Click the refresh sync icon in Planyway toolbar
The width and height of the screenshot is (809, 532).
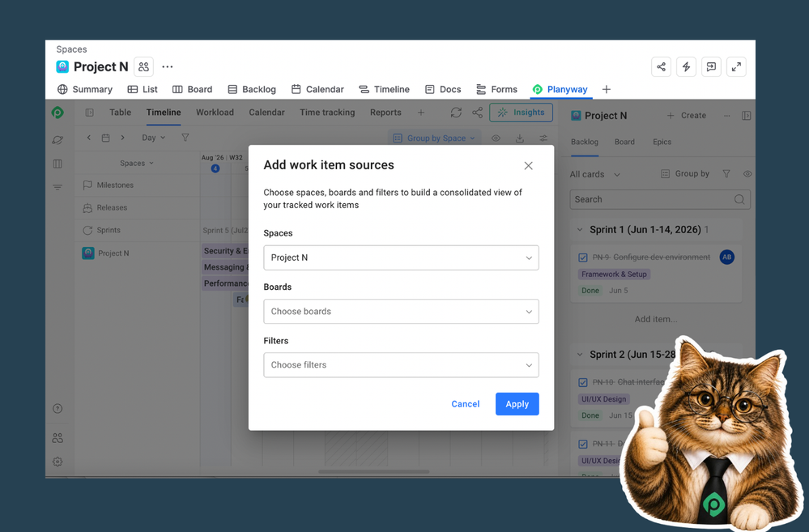tap(456, 113)
